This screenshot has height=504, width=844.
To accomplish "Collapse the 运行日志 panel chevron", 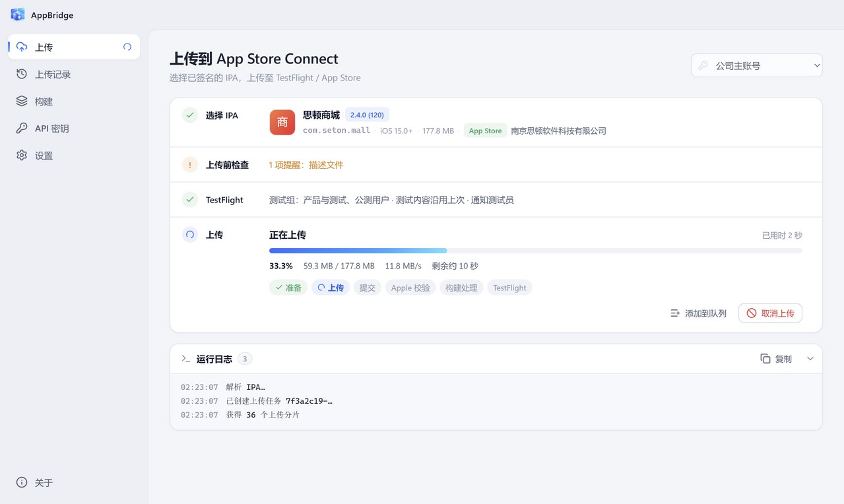I will [810, 359].
